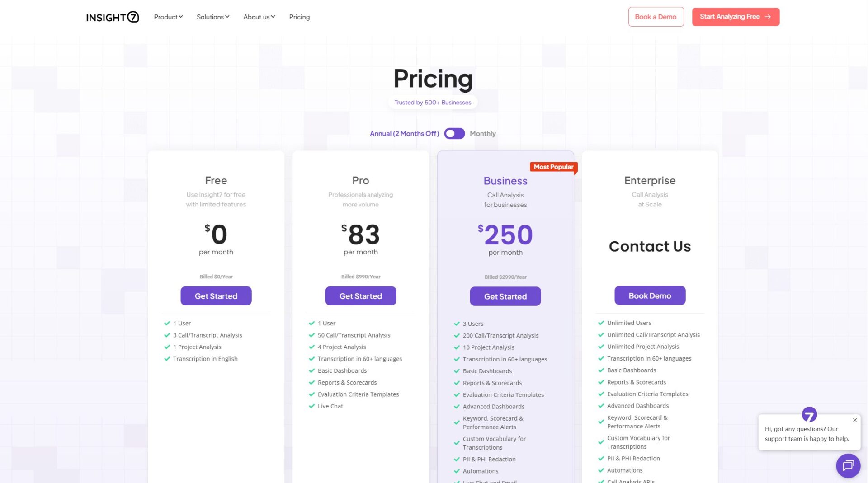Open the chat support bubble icon
The image size is (868, 483).
point(848,465)
